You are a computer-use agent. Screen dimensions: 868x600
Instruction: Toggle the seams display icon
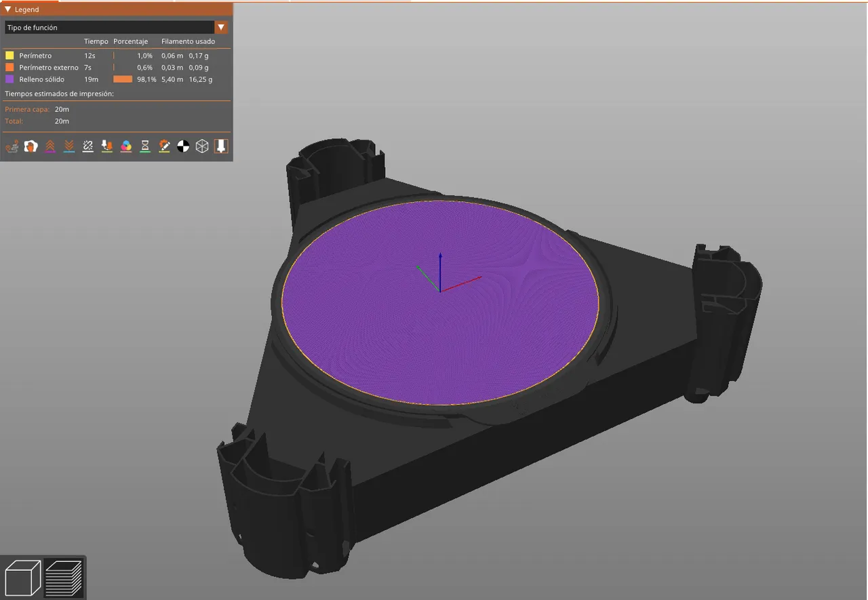[87, 146]
